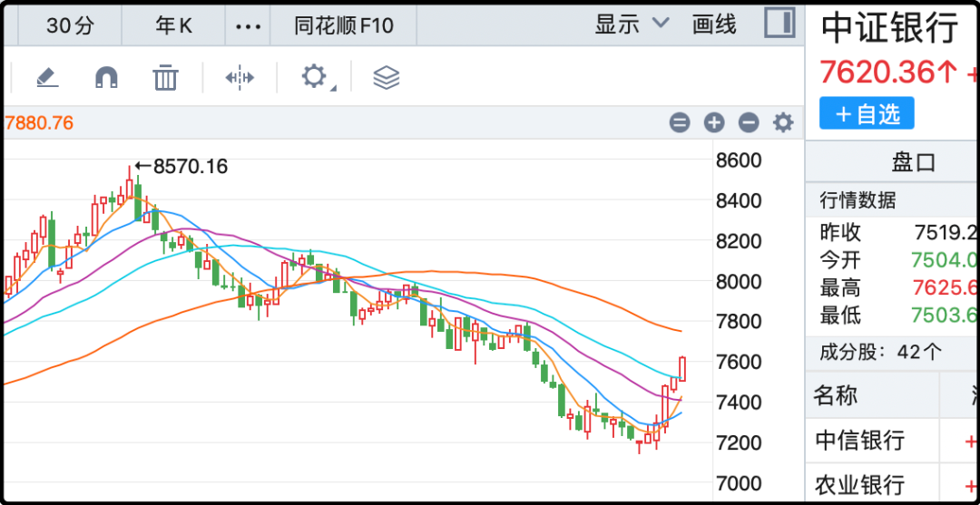The image size is (980, 505).
Task: Click the 8000 price axis label
Action: click(x=739, y=282)
